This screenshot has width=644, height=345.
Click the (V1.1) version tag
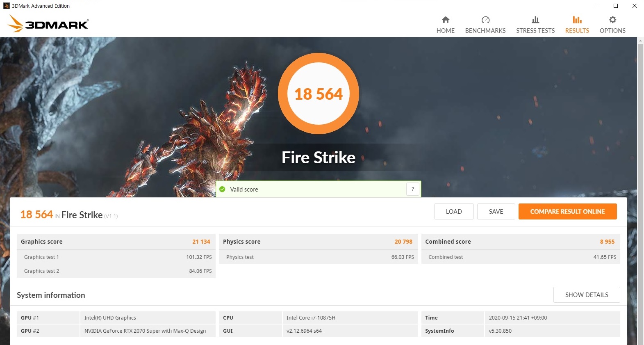point(111,216)
